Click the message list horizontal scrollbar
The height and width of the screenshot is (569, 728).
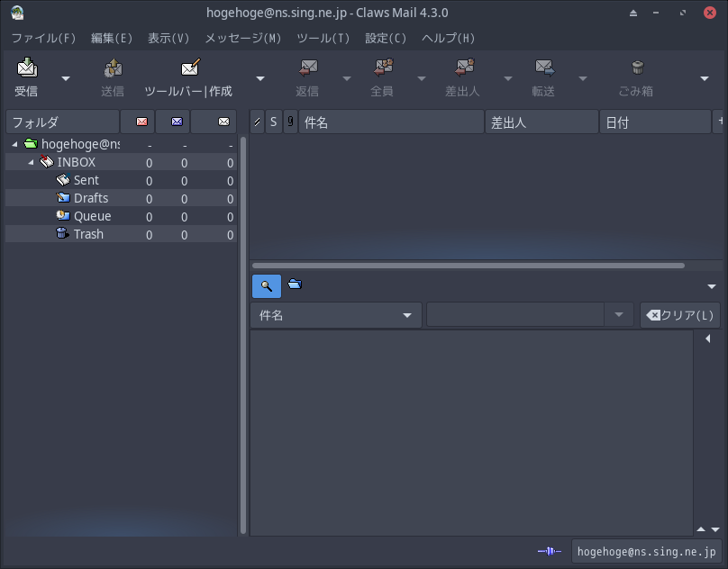click(468, 266)
